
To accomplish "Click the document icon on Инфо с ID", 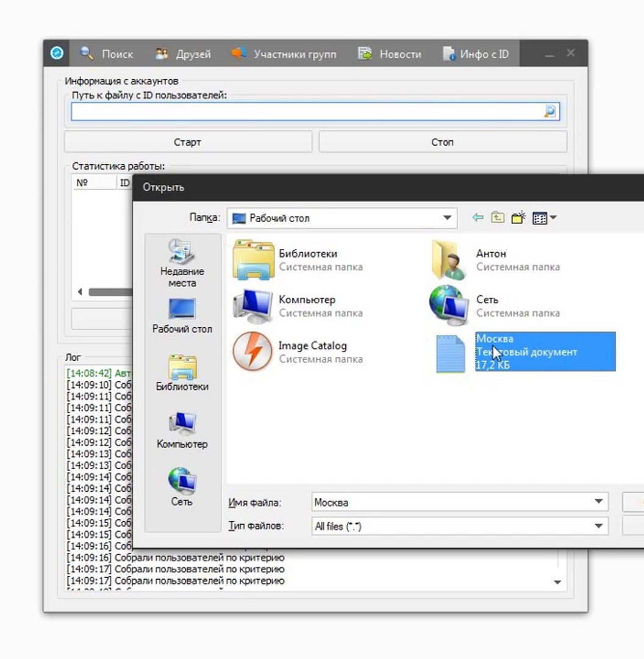I will pos(449,54).
